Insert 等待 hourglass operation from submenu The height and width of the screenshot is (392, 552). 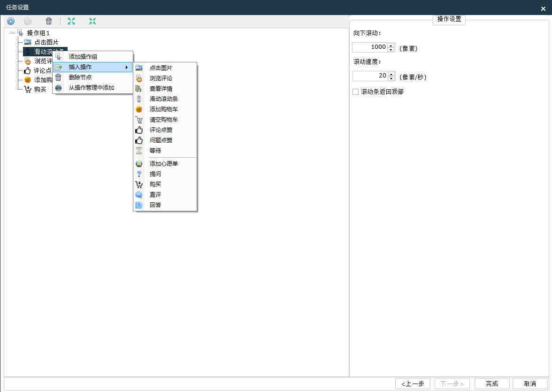(165, 150)
